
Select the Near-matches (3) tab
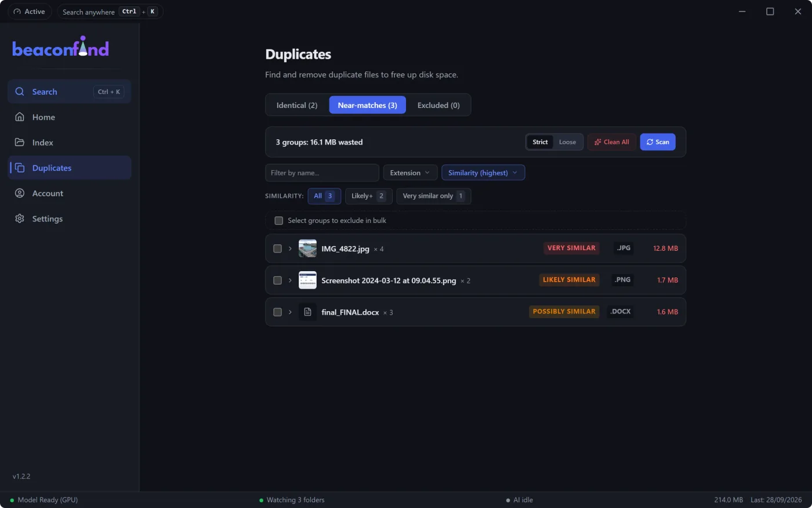click(368, 105)
